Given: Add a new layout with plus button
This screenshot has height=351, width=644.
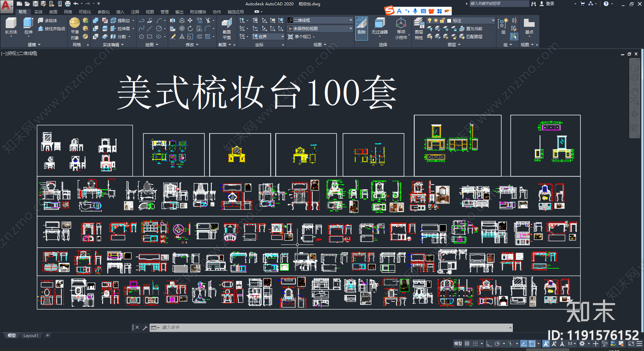Looking at the screenshot, I should 47,335.
